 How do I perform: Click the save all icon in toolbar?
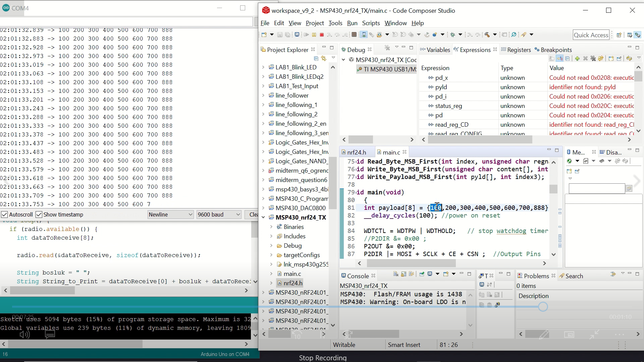[287, 35]
